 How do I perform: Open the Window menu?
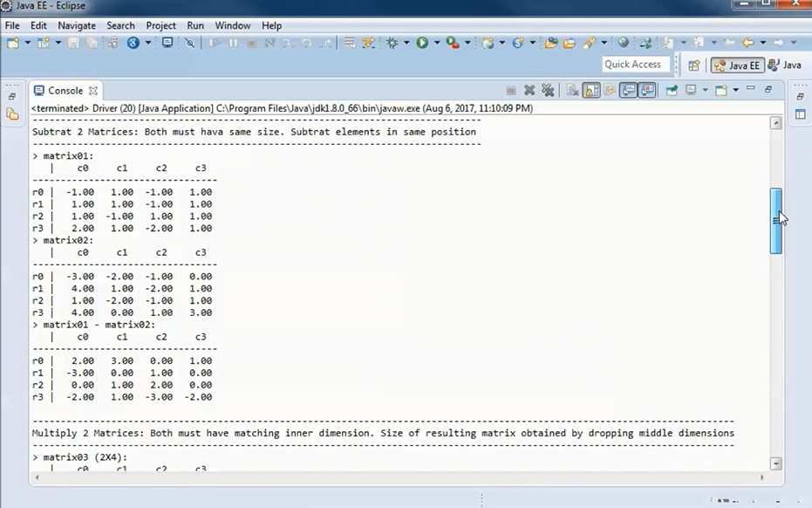233,25
